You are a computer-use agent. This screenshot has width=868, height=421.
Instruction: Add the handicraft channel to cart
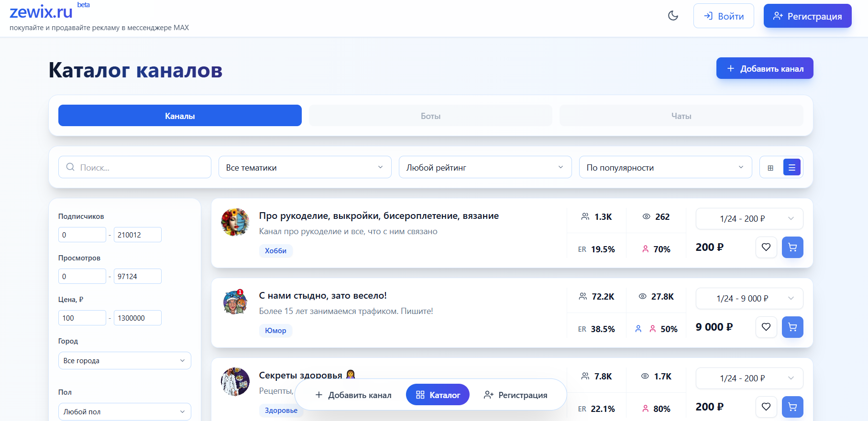(x=792, y=248)
